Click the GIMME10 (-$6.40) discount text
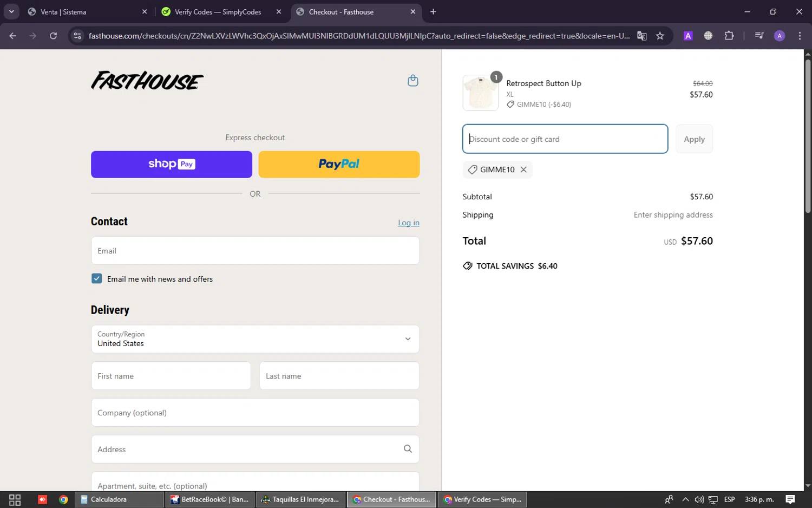Viewport: 812px width, 508px height. coord(544,105)
